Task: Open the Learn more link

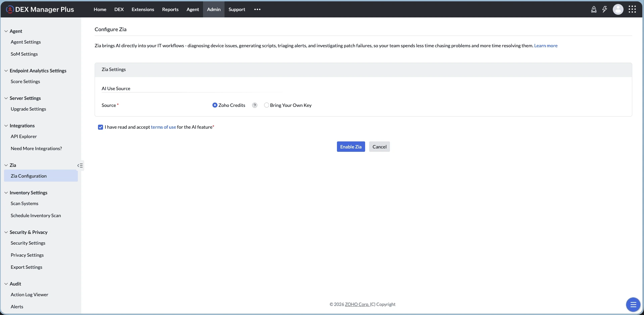Action: (546, 46)
